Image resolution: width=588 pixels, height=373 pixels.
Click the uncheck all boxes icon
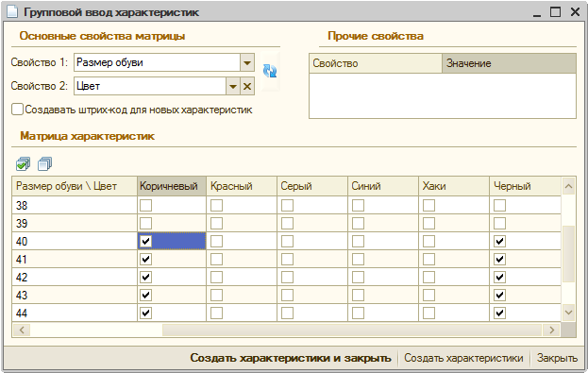tap(45, 163)
